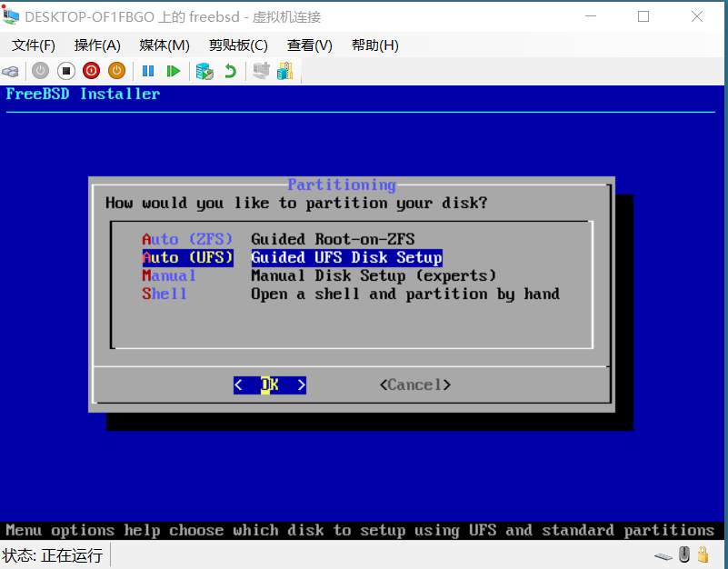Click 'Open a shell and partition by hand'
This screenshot has height=569, width=728.
click(405, 294)
